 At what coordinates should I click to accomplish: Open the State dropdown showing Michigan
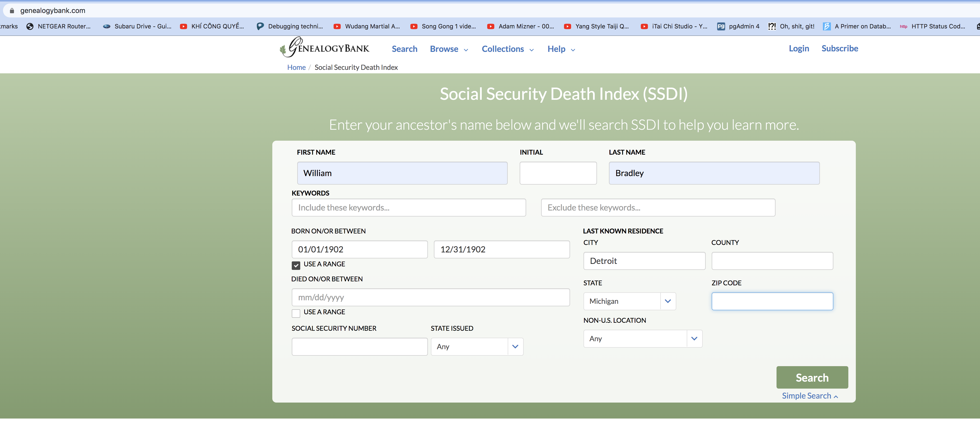click(629, 301)
